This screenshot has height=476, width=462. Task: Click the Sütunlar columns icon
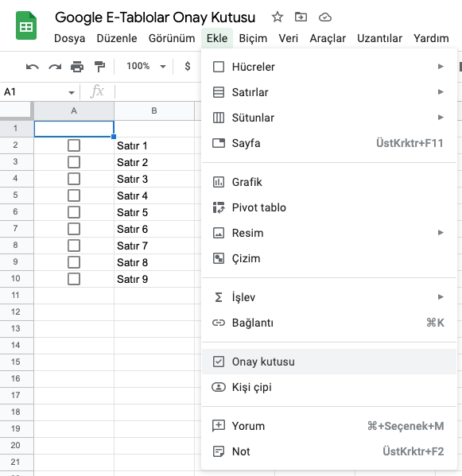[x=219, y=118]
